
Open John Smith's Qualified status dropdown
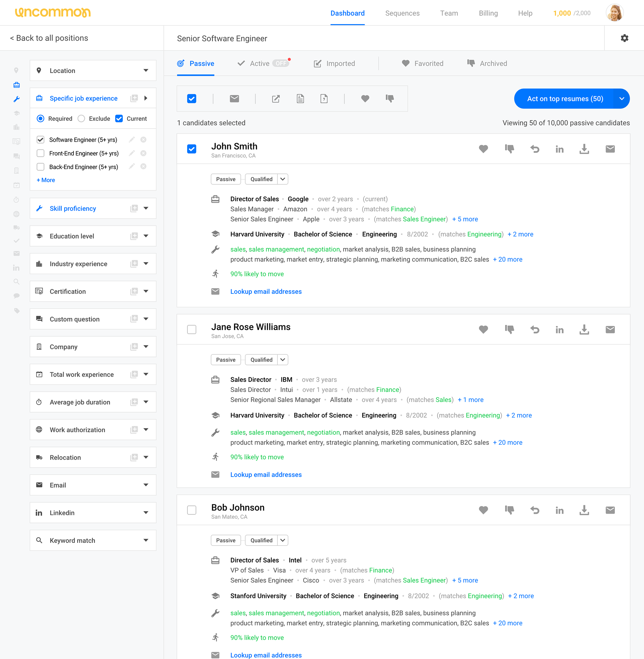(283, 179)
